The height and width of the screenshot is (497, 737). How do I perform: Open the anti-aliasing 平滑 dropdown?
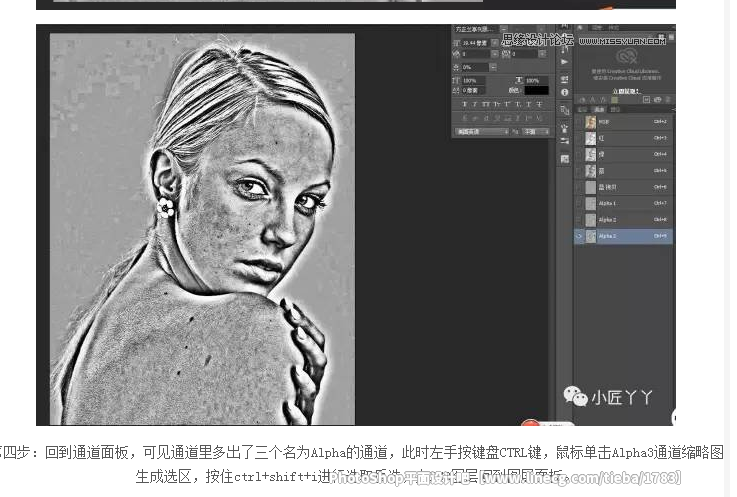tap(536, 132)
